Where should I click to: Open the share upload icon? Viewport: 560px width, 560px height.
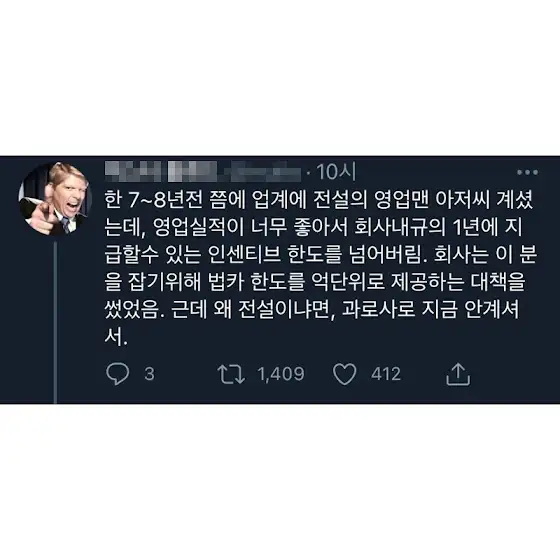pyautogui.click(x=458, y=374)
